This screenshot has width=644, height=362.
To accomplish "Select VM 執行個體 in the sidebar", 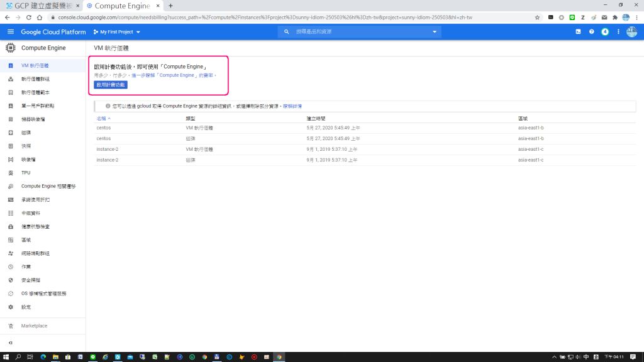I will [x=43, y=65].
